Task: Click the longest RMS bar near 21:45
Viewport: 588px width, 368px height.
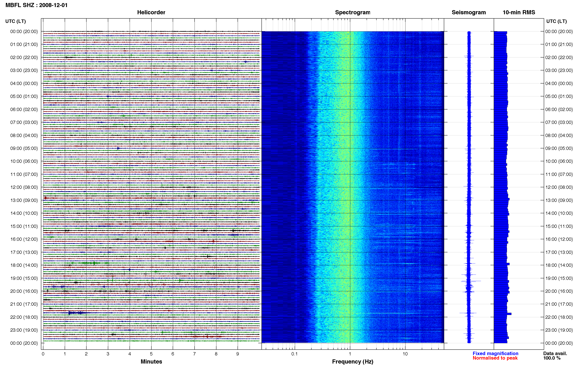Action: pyautogui.click(x=503, y=314)
